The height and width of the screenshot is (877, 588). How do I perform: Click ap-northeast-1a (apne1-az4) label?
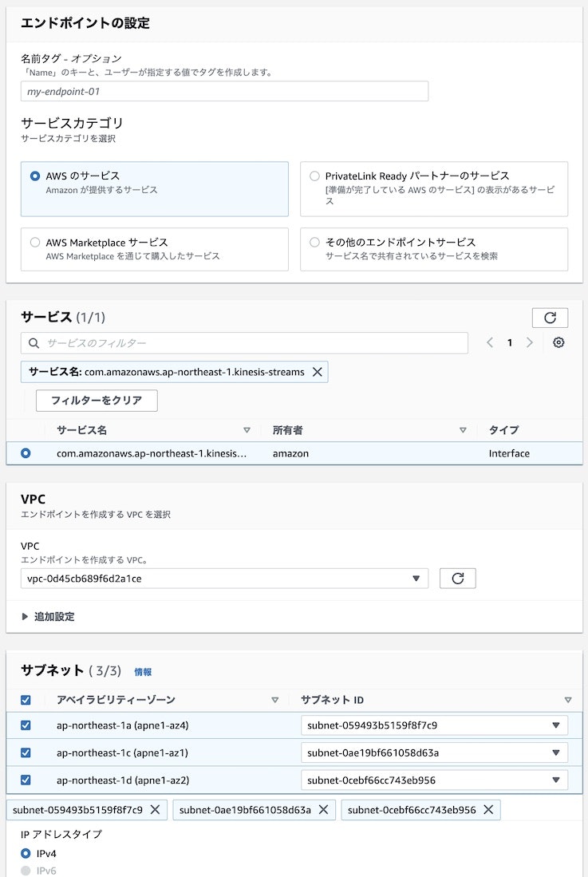[122, 725]
